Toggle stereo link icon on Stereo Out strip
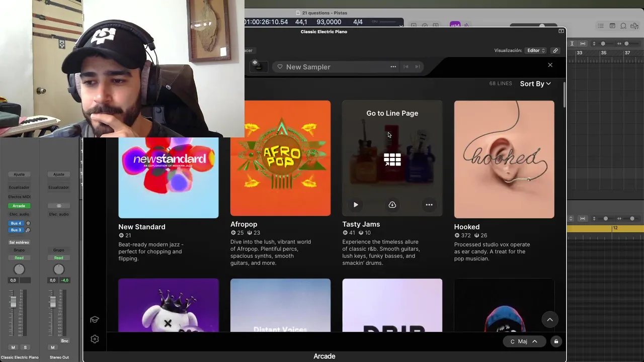Screen dimensions: 644x362 tap(58, 206)
